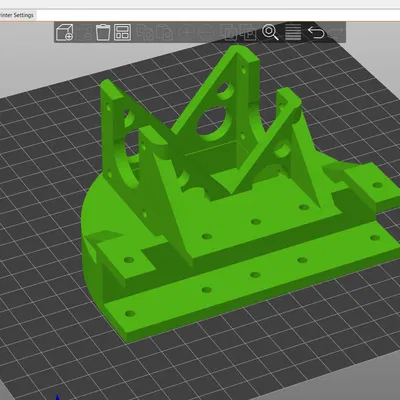Open variable layer height tool
Screen dimensions: 400x400
(x=293, y=32)
